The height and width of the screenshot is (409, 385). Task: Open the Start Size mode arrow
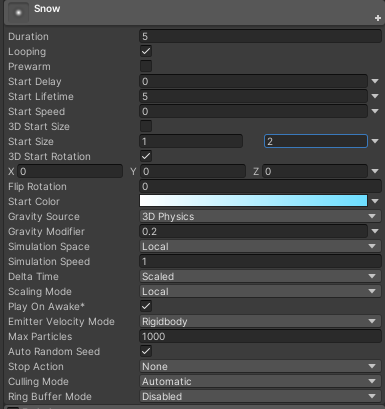point(375,141)
